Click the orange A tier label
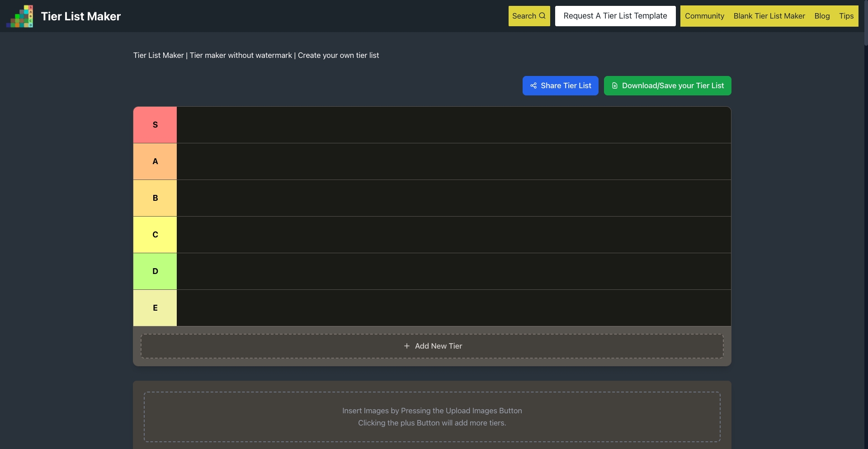This screenshot has height=449, width=868. click(155, 161)
